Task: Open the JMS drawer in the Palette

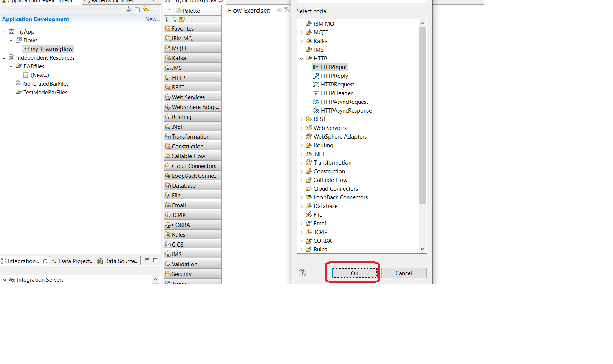Action: [193, 68]
